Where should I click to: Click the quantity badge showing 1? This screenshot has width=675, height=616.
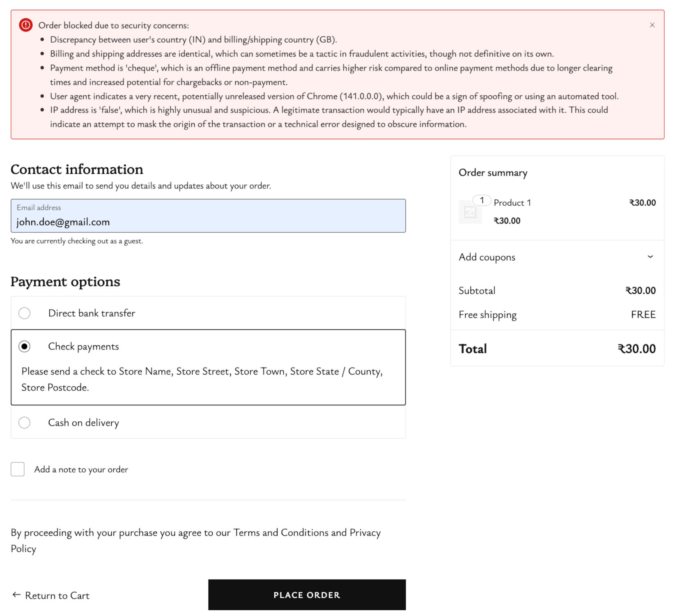482,200
